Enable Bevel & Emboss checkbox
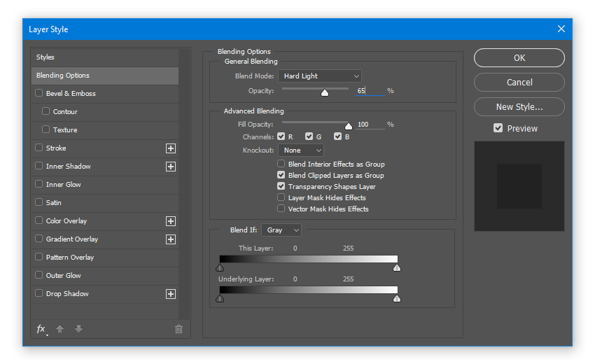The height and width of the screenshot is (364, 595). pyautogui.click(x=39, y=93)
